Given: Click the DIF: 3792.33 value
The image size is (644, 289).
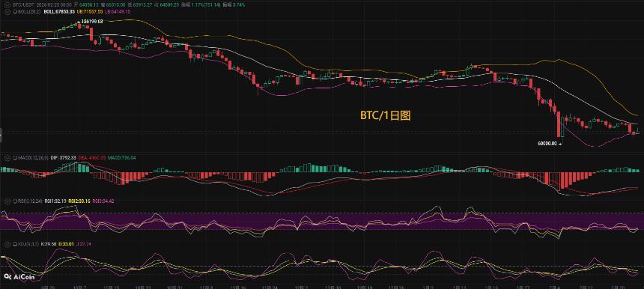Looking at the screenshot, I should [63, 158].
